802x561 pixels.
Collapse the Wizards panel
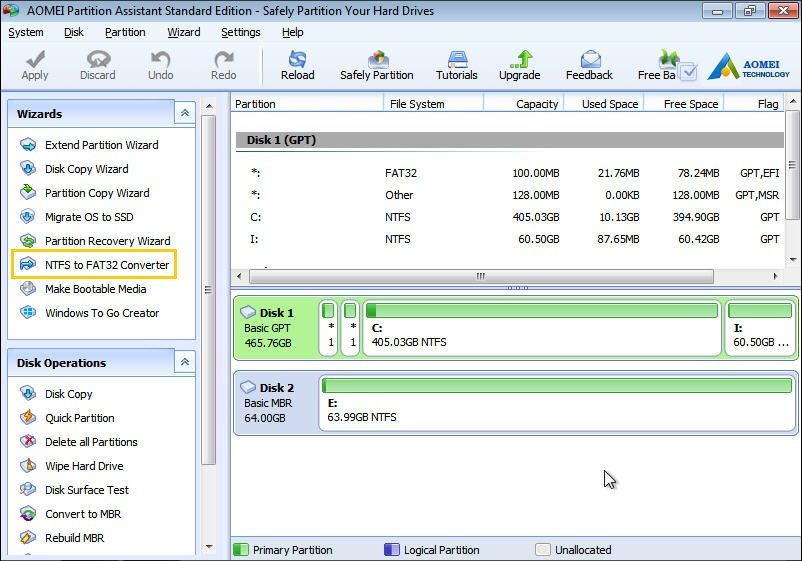[184, 114]
